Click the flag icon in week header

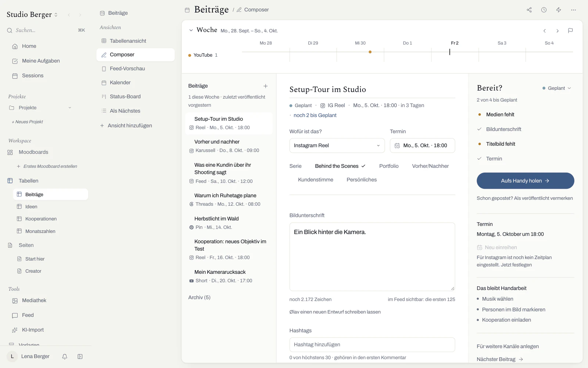click(x=570, y=31)
